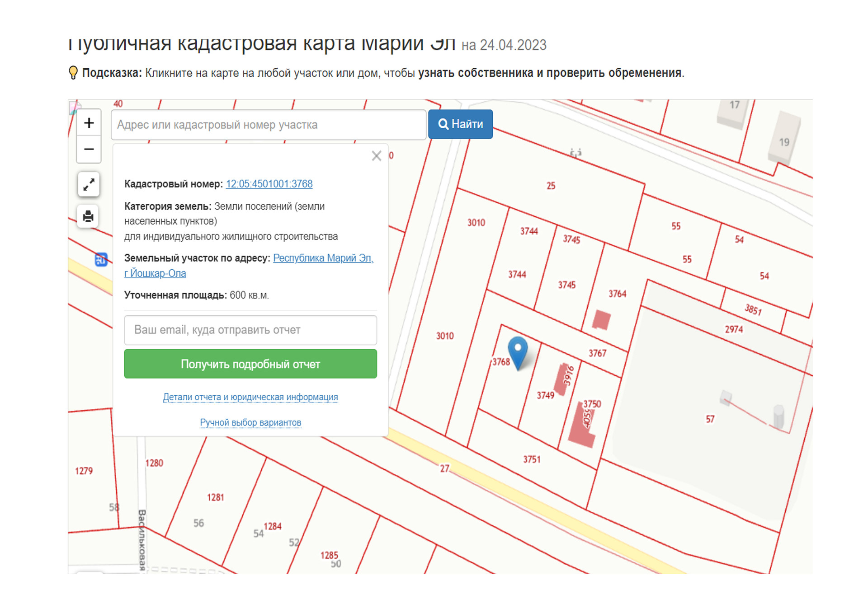Click the blue bus stop icon

point(101,259)
